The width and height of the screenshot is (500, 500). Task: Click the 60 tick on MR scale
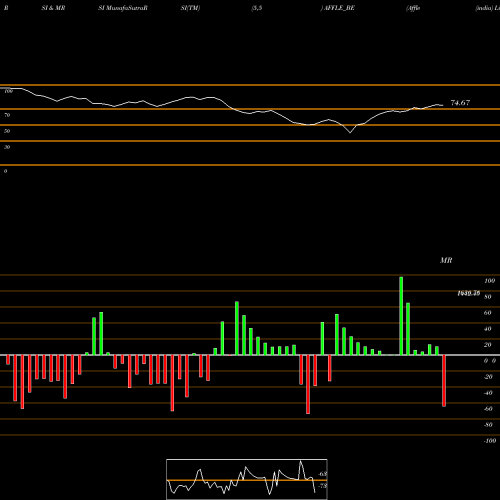pos(488,313)
